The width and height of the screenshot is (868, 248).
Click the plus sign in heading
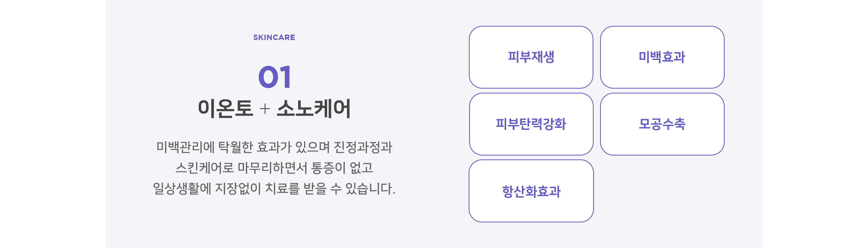click(x=265, y=109)
